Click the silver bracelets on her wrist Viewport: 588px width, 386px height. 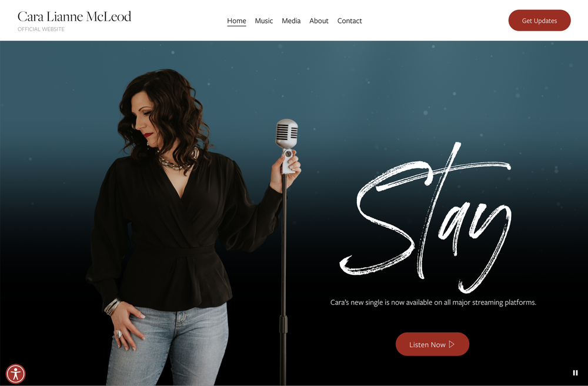point(112,307)
